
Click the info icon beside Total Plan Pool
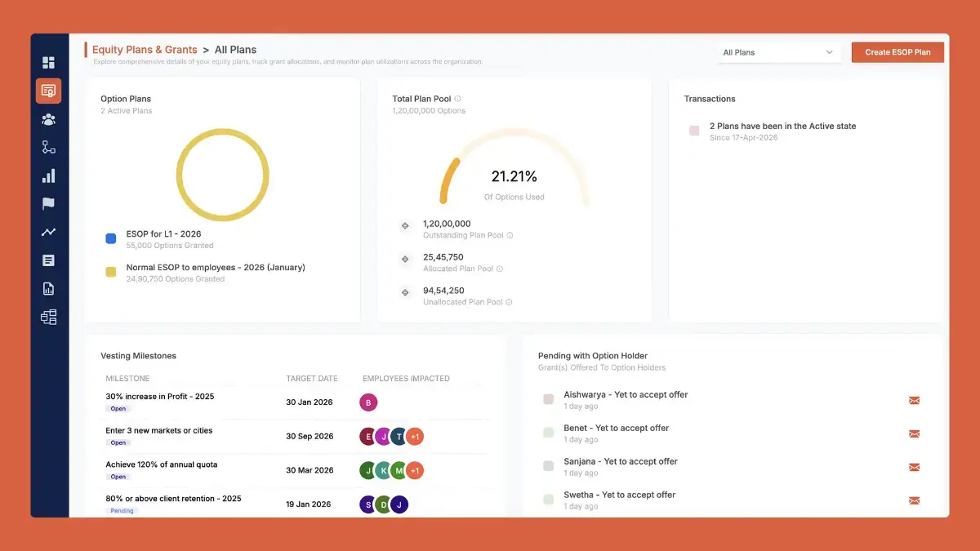[x=457, y=99]
